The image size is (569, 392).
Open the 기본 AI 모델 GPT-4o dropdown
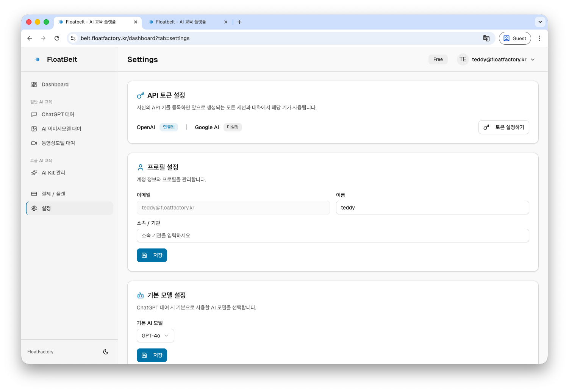155,336
